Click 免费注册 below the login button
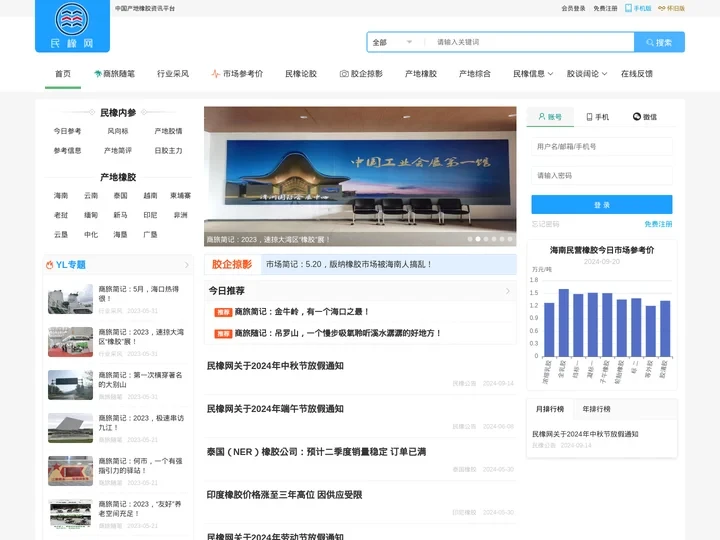Screen dimensions: 720x540 pos(658,224)
